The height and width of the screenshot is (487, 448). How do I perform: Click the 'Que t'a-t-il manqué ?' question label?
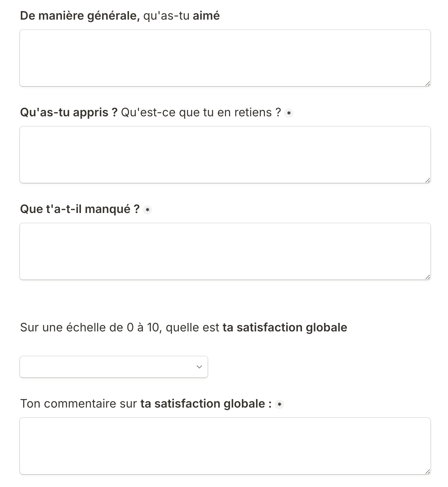point(80,209)
